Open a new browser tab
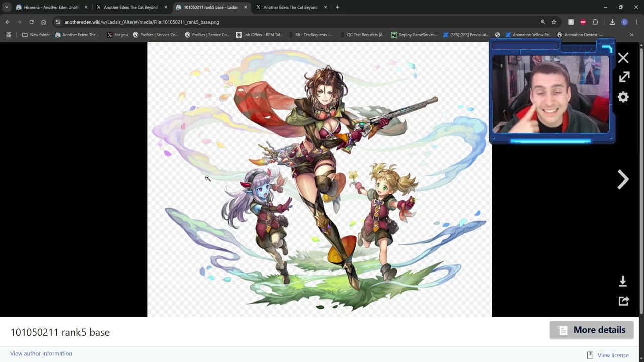This screenshot has height=362, width=644. (x=337, y=7)
